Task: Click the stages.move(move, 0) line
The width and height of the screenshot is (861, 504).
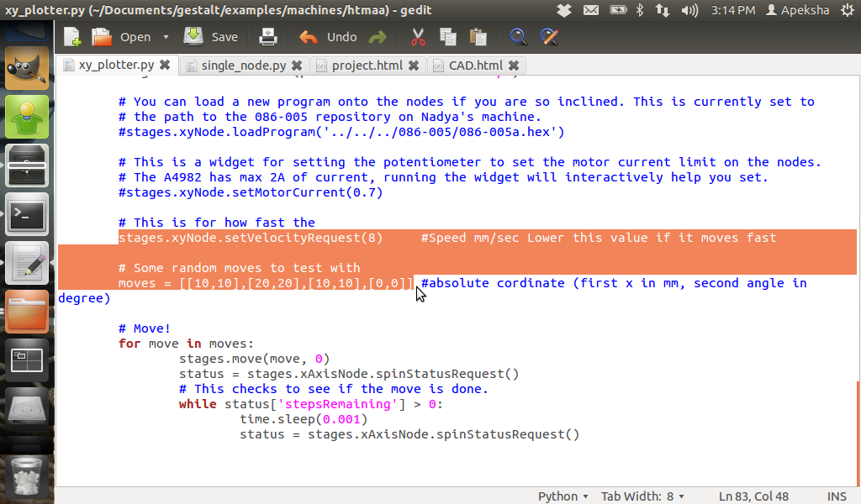Action: [x=254, y=359]
